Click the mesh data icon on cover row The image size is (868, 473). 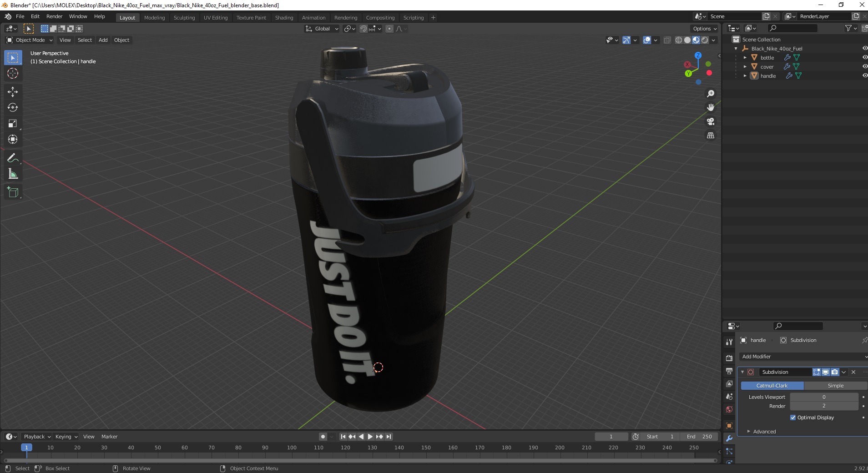point(796,66)
